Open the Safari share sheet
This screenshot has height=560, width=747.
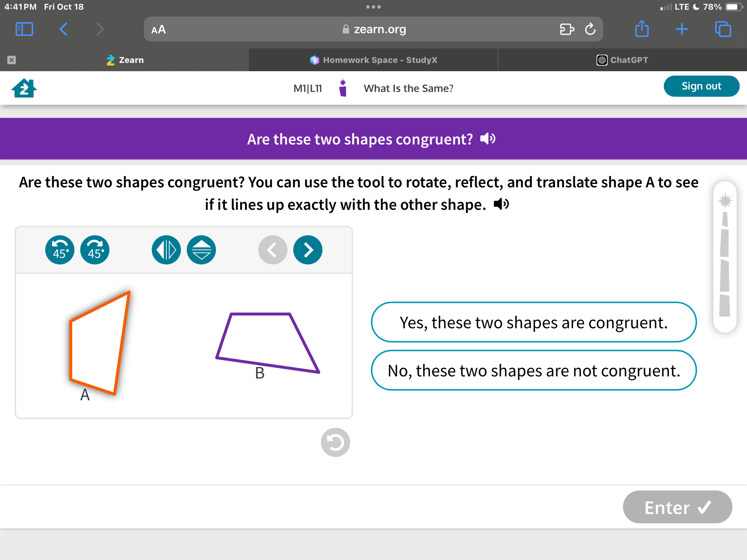[642, 28]
